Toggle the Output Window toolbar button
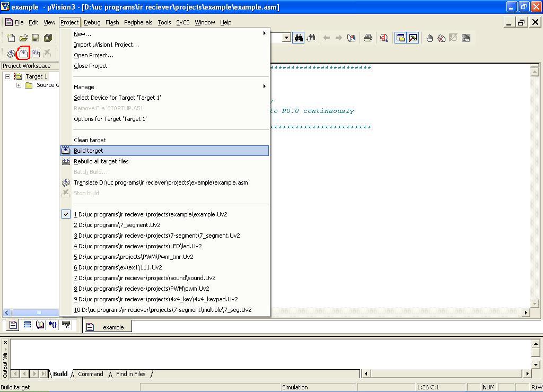The height and width of the screenshot is (392, 543). (413, 38)
